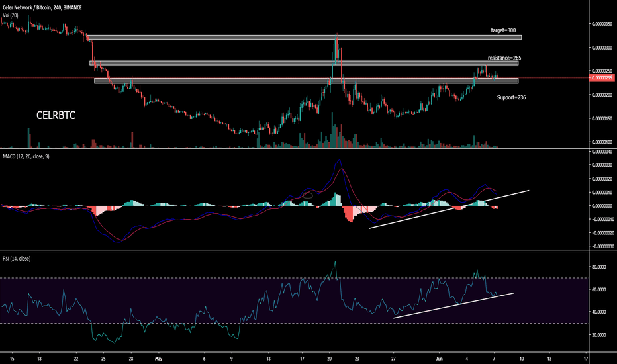Click RSI axis value 60.0000
The height and width of the screenshot is (364, 617).
(599, 289)
